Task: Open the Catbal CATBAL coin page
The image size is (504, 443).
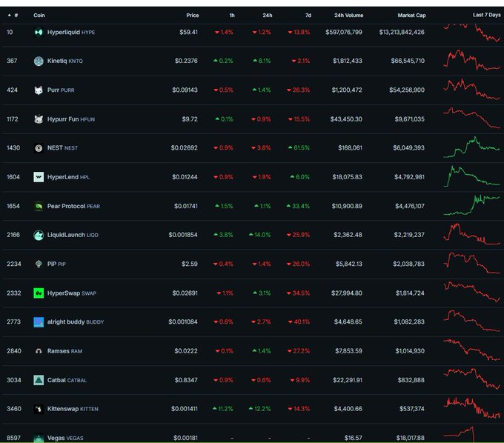Action: (67, 380)
